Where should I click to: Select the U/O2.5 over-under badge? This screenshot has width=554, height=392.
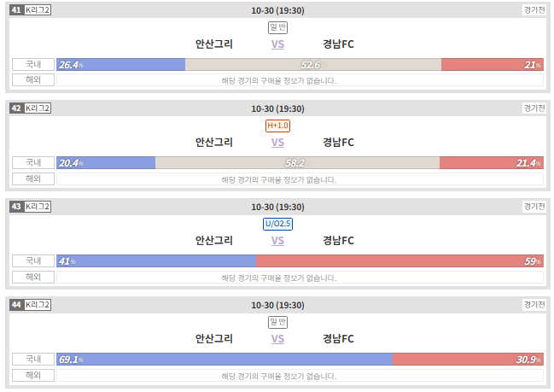pyautogui.click(x=277, y=224)
